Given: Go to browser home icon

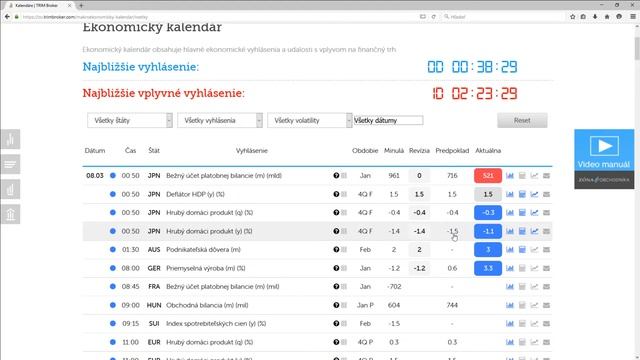Looking at the screenshot, I should 607,17.
